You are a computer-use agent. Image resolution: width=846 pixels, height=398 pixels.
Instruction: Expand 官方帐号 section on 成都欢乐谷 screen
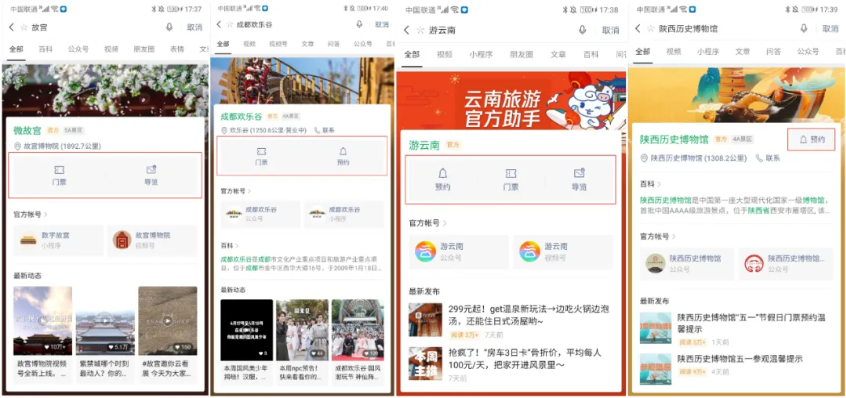tap(236, 191)
